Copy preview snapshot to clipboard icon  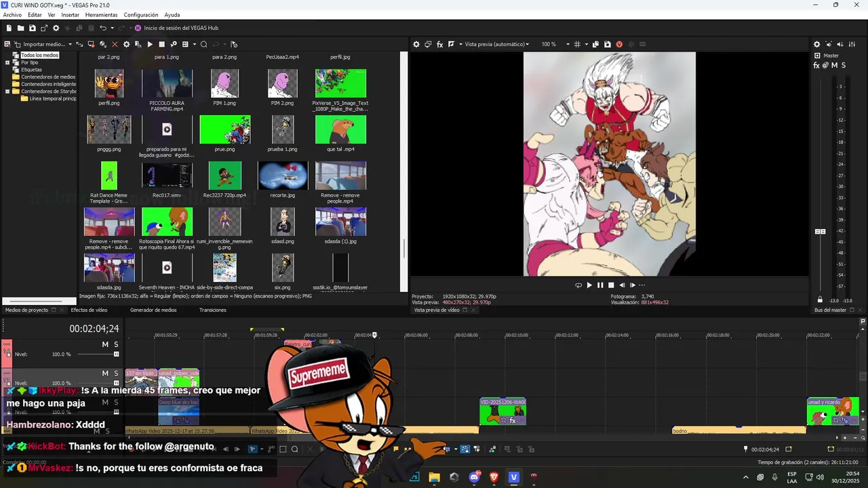point(596,44)
